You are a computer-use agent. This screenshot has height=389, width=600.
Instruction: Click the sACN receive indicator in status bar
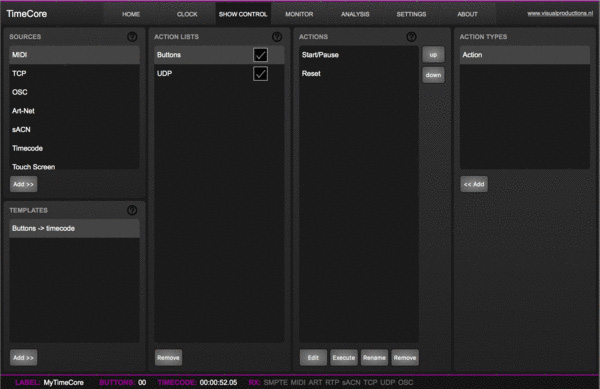pos(351,382)
